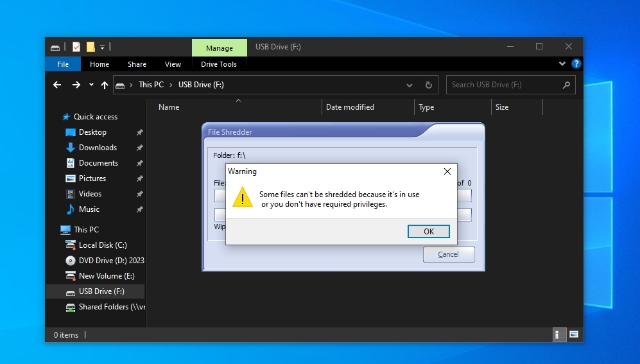Sort by the Name column header
This screenshot has width=640, height=364.
pos(169,107)
